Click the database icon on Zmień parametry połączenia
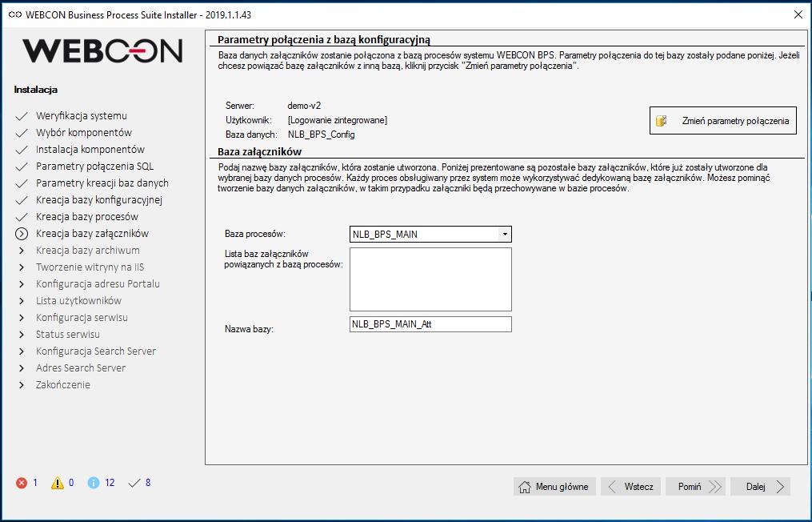The height and width of the screenshot is (522, 812). click(662, 121)
